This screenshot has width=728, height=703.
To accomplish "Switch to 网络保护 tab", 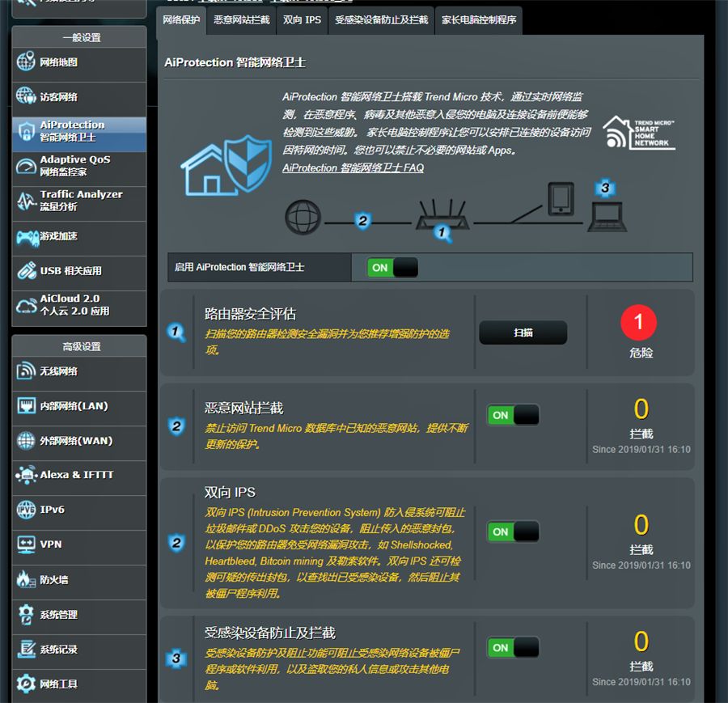I will (181, 20).
